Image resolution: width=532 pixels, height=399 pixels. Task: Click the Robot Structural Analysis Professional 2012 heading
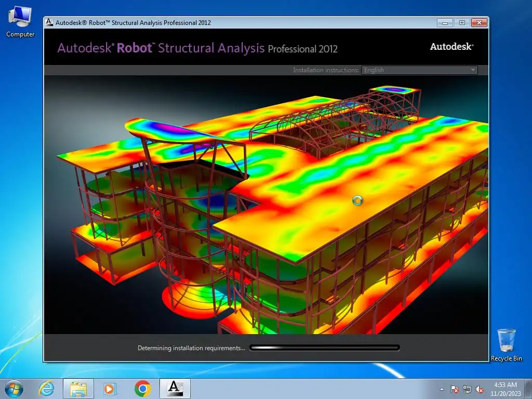click(197, 48)
